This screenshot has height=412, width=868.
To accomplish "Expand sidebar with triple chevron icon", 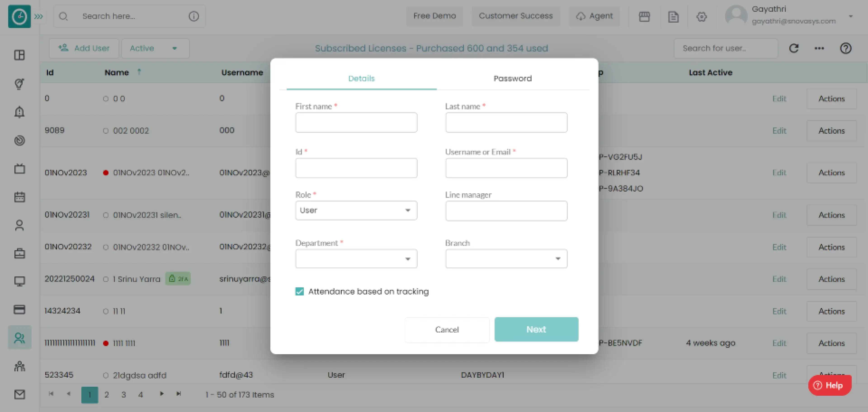I will click(x=39, y=16).
